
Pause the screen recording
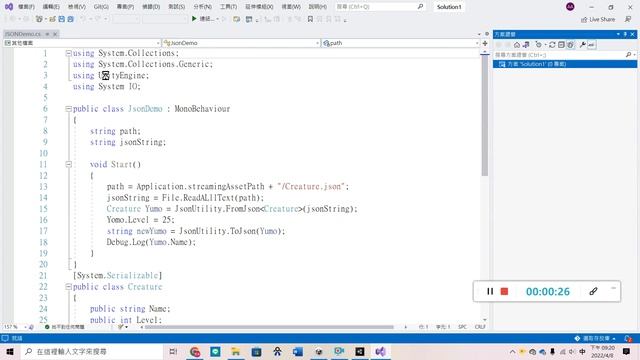coord(490,291)
